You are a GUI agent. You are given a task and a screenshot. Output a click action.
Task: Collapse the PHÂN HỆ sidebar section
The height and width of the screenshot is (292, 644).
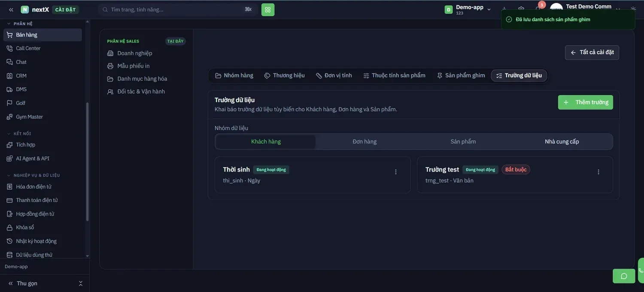click(x=20, y=24)
